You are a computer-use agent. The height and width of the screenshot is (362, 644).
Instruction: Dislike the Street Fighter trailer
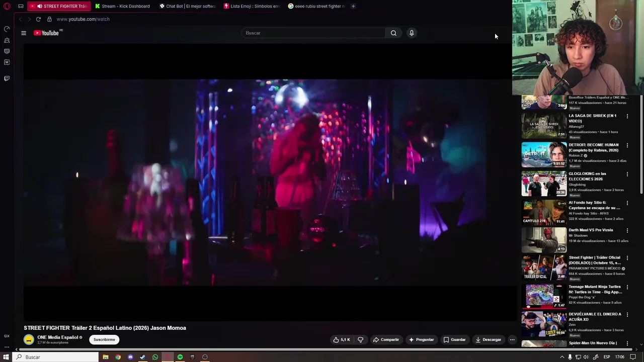click(360, 340)
